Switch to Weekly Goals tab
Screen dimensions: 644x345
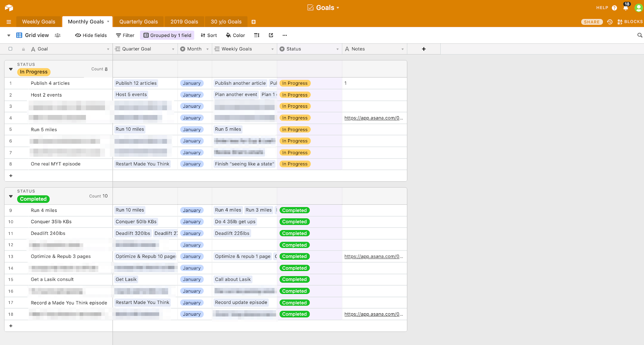39,22
